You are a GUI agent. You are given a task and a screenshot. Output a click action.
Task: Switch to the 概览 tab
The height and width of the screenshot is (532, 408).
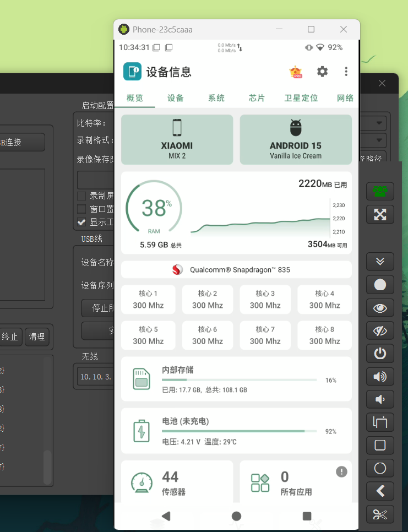pos(135,98)
